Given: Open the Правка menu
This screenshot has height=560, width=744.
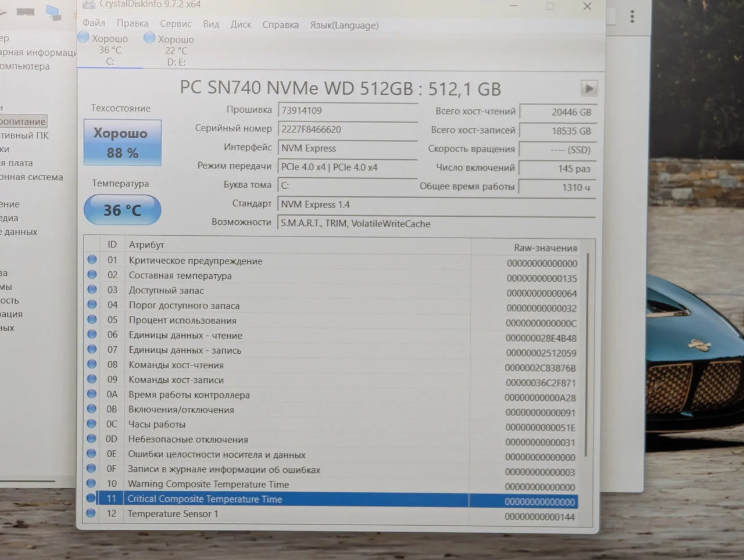Looking at the screenshot, I should tap(133, 24).
